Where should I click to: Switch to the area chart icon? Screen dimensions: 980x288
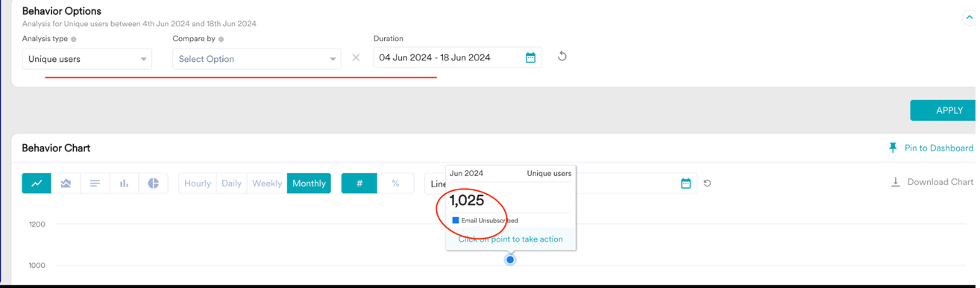click(x=66, y=183)
